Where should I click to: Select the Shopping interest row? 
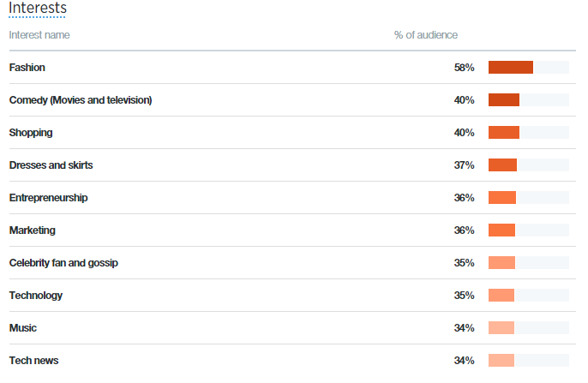coord(292,133)
